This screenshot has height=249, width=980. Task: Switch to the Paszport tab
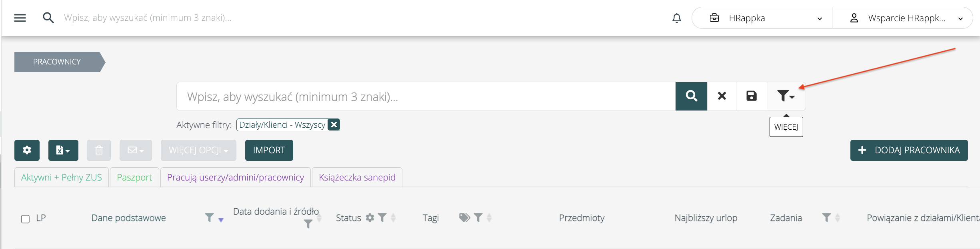click(x=134, y=177)
